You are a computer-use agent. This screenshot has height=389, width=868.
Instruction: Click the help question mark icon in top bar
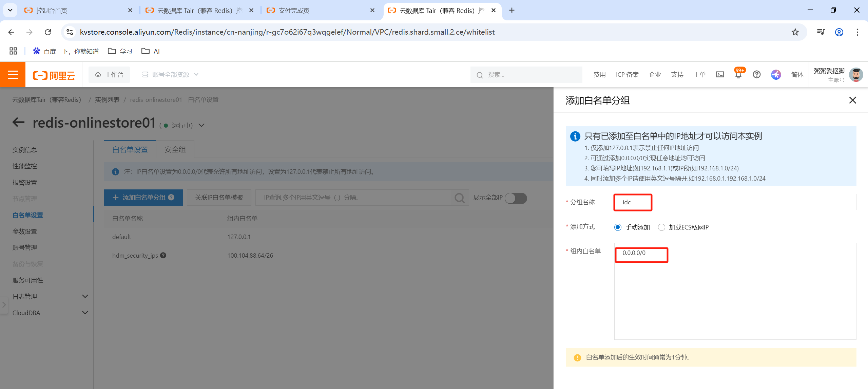point(756,75)
